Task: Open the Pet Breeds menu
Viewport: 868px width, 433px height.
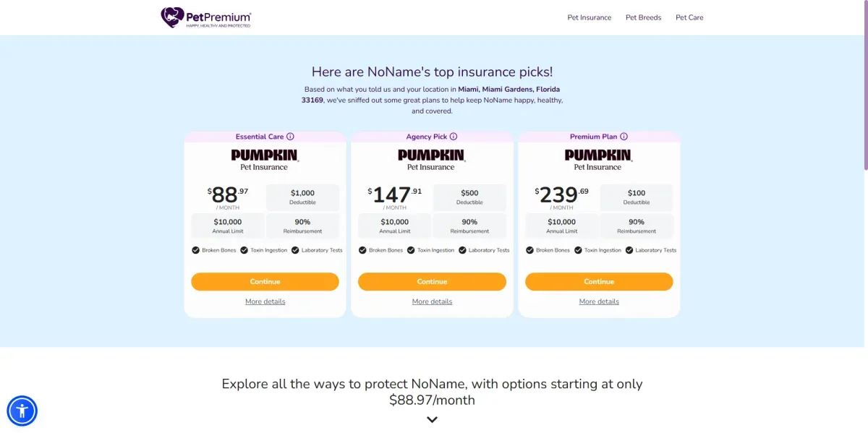Action: [x=643, y=17]
